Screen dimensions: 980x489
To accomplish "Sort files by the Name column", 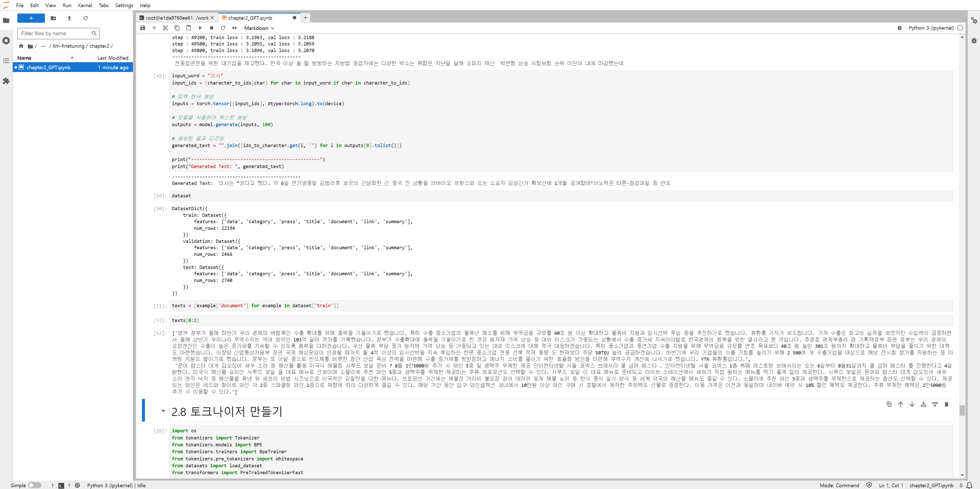I will point(25,58).
